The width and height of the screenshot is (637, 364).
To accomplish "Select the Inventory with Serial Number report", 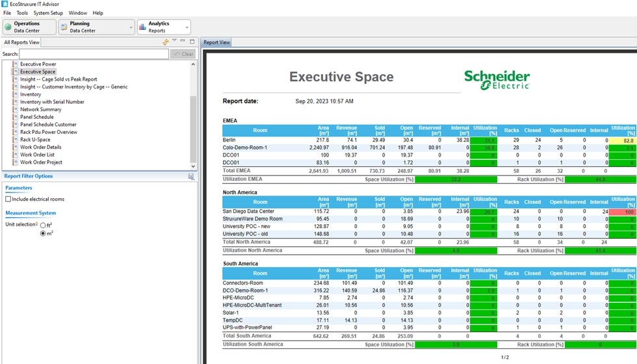I will 52,102.
